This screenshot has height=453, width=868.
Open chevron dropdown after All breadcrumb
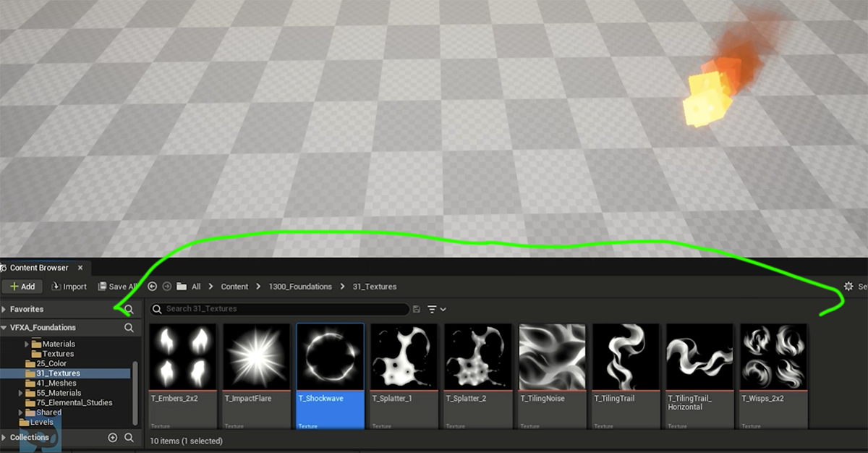click(x=211, y=287)
